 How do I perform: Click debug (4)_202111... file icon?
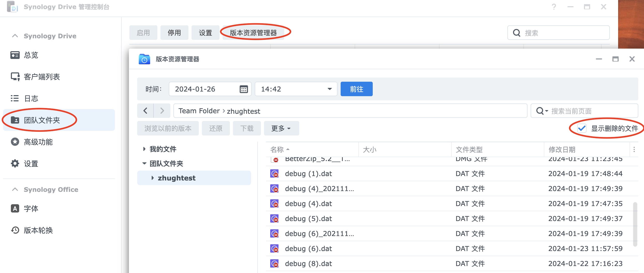pos(274,188)
